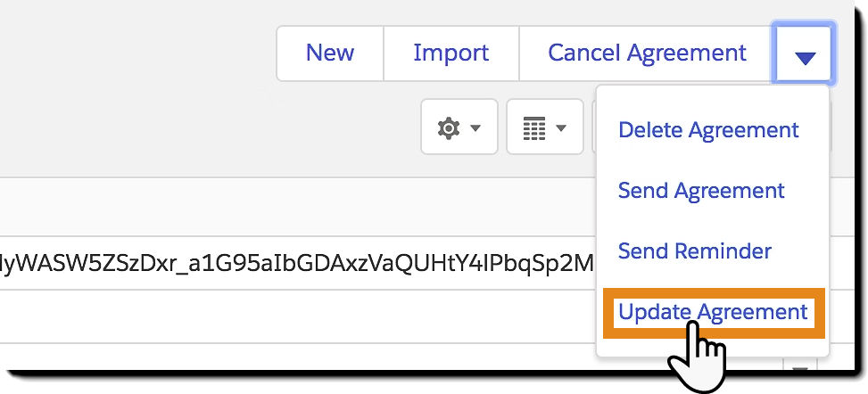Expand the caret beside the gear icon
The height and width of the screenshot is (394, 868).
475,127
